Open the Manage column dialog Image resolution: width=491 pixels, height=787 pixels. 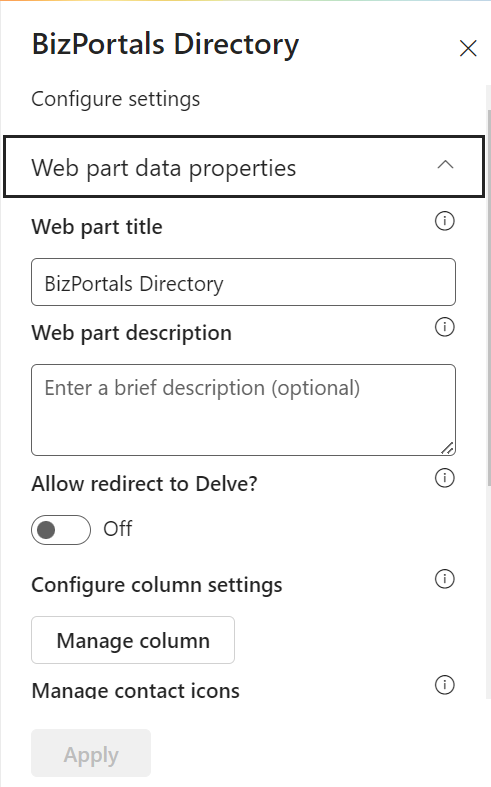pos(133,640)
